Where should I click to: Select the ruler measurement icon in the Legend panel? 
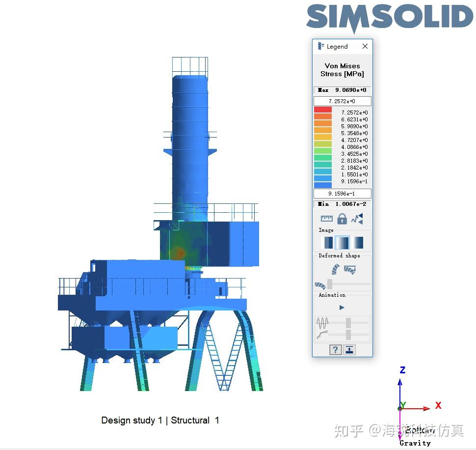(x=327, y=219)
